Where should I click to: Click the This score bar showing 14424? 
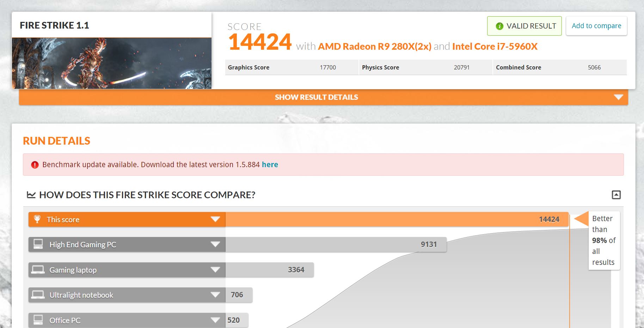(397, 219)
